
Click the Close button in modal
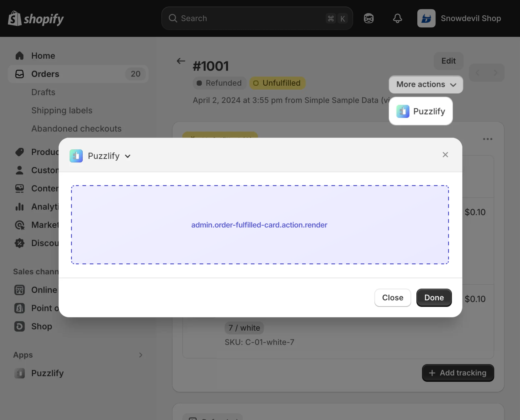coord(393,298)
